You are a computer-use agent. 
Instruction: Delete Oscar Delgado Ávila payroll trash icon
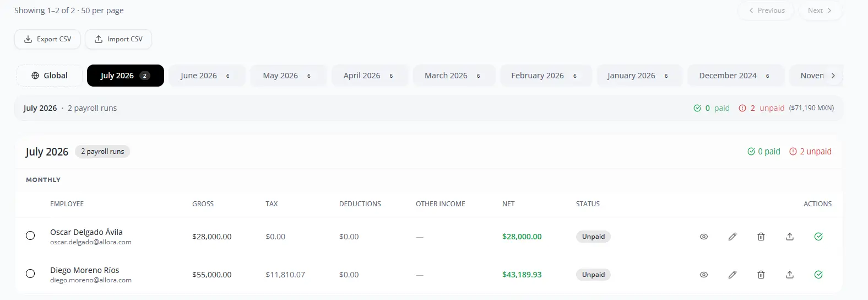tap(761, 237)
